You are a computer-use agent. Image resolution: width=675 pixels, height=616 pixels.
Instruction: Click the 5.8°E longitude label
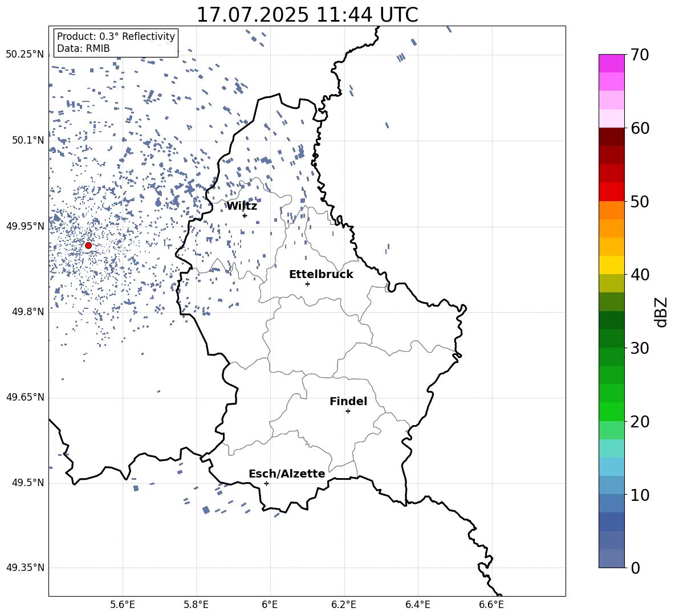[x=196, y=605]
